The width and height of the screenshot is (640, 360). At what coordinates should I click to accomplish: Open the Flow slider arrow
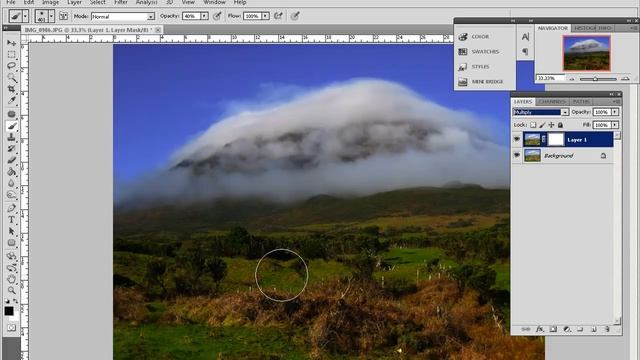265,16
